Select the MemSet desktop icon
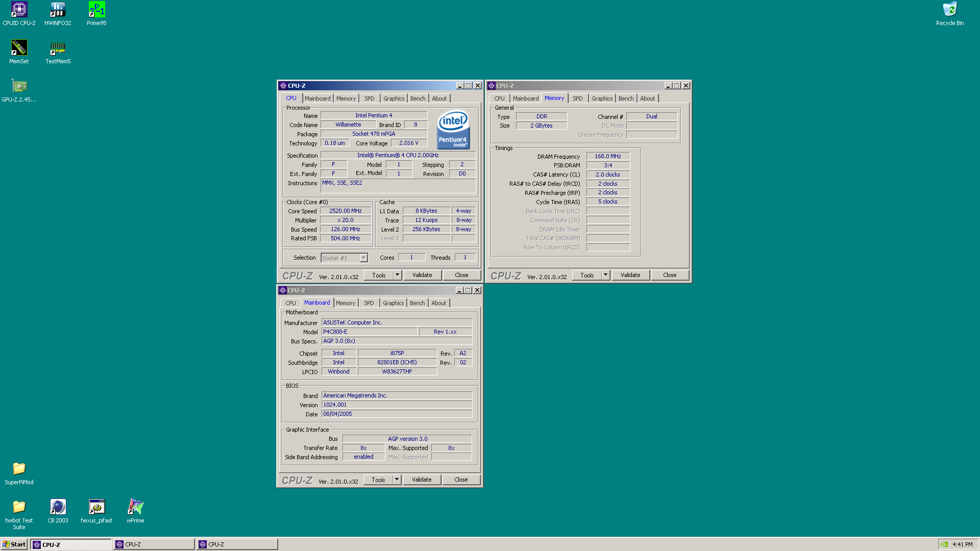This screenshot has height=551, width=980. [x=19, y=52]
